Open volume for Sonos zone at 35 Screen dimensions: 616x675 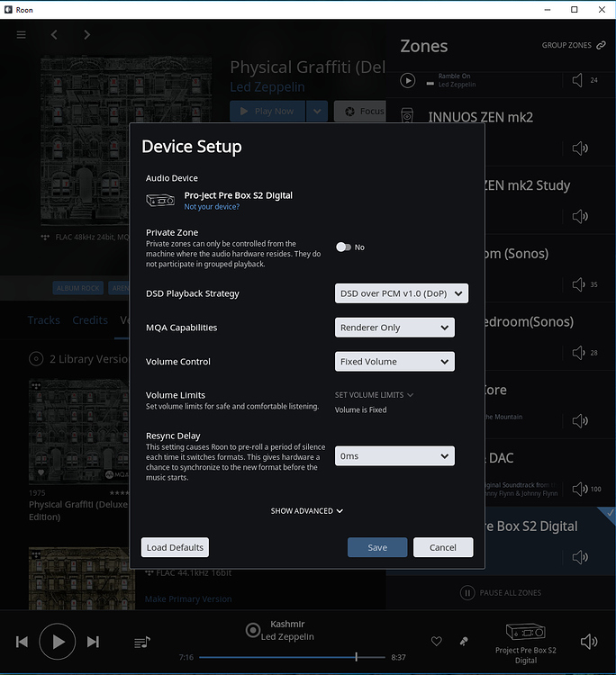(x=578, y=284)
